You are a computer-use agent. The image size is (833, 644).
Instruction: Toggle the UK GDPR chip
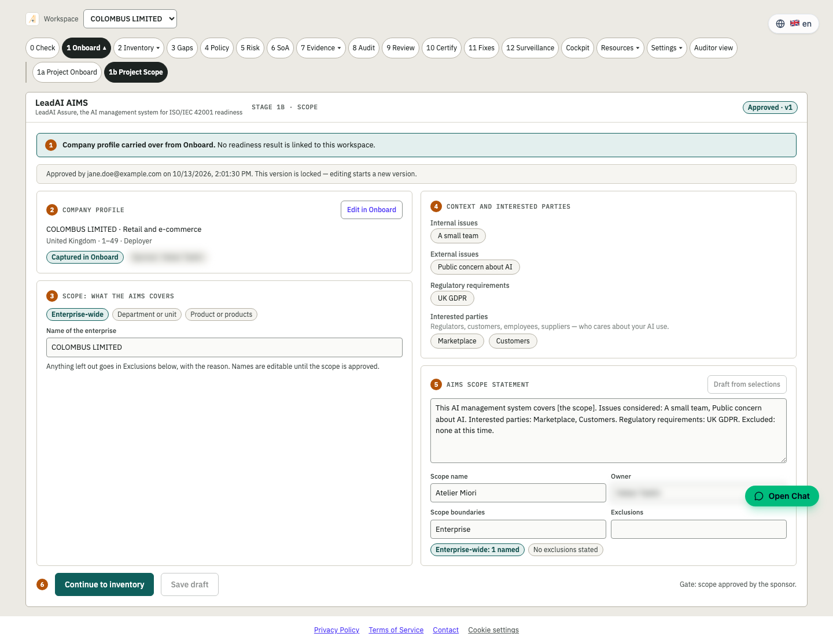(x=452, y=298)
